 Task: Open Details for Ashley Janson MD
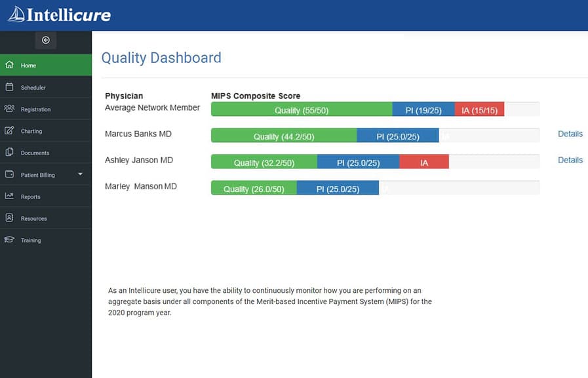point(570,160)
